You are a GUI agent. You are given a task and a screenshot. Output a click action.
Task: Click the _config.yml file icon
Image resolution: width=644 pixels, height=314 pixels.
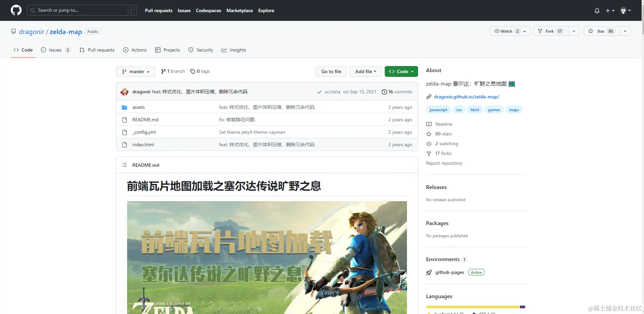pyautogui.click(x=124, y=132)
